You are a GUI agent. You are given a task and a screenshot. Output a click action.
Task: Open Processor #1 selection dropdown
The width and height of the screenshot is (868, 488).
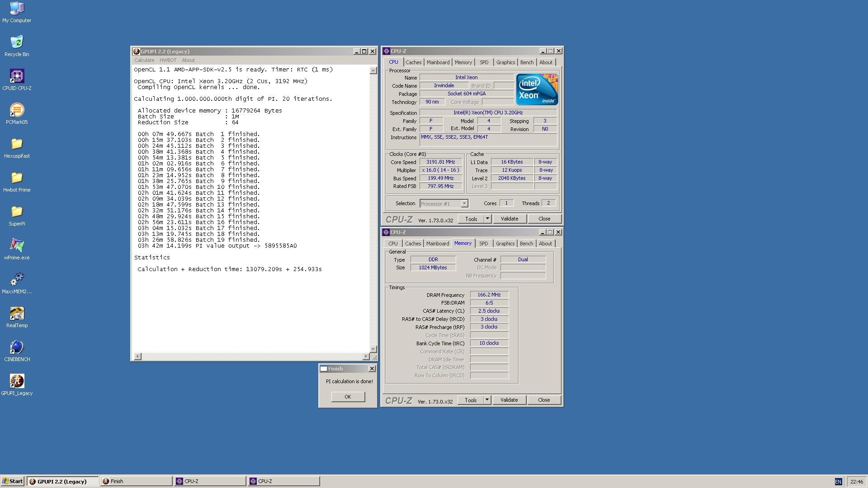tap(443, 204)
